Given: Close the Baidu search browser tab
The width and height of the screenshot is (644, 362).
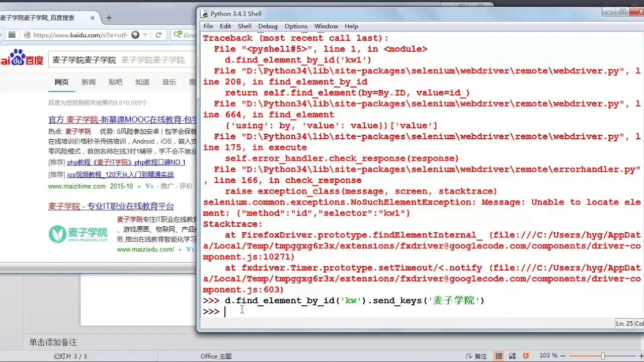Looking at the screenshot, I should (x=93, y=18).
